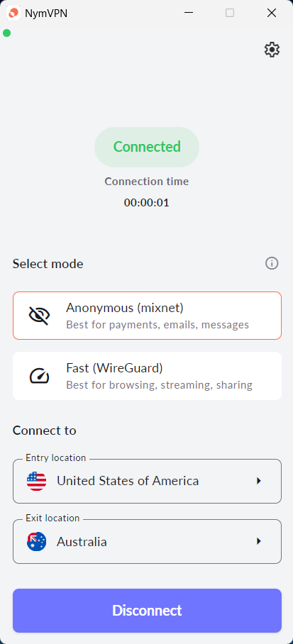The height and width of the screenshot is (644, 293).
Task: Click the connection time counter
Action: pyautogui.click(x=147, y=203)
